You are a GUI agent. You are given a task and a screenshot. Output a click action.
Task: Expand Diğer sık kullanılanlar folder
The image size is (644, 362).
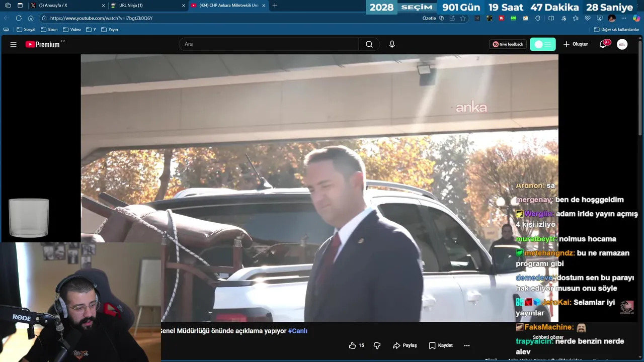coord(617,30)
